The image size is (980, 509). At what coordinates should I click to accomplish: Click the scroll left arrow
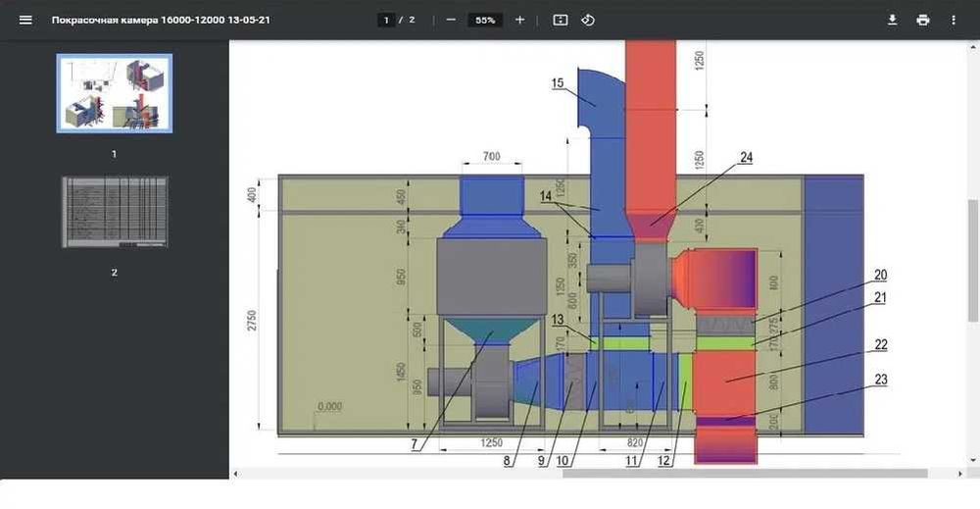(x=235, y=474)
